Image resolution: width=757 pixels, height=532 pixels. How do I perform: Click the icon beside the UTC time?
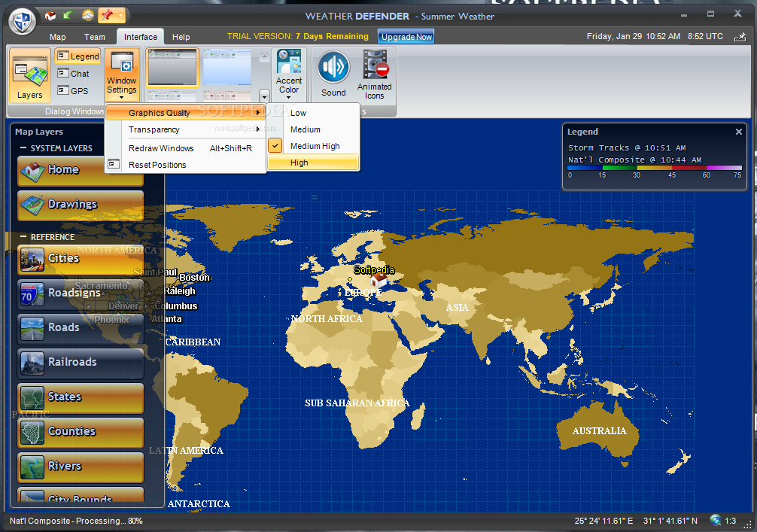(740, 37)
